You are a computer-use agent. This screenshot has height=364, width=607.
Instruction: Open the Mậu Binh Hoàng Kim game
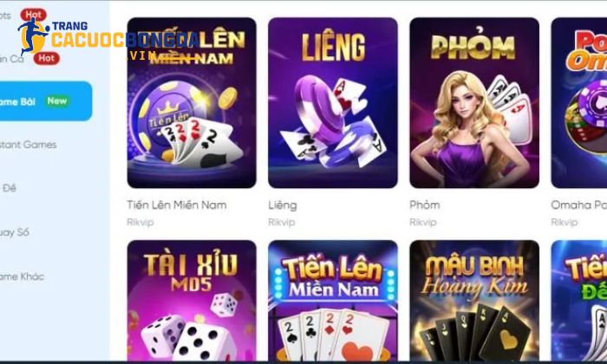474,301
